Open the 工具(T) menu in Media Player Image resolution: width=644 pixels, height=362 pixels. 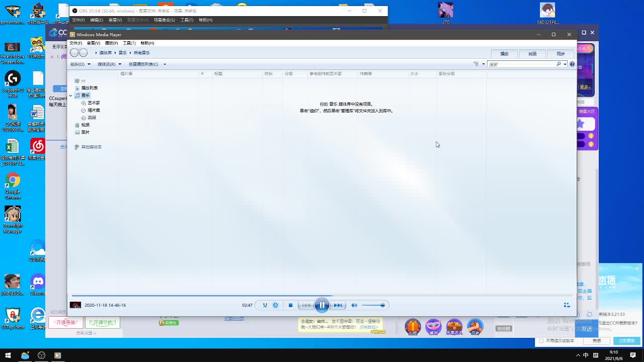pyautogui.click(x=129, y=43)
